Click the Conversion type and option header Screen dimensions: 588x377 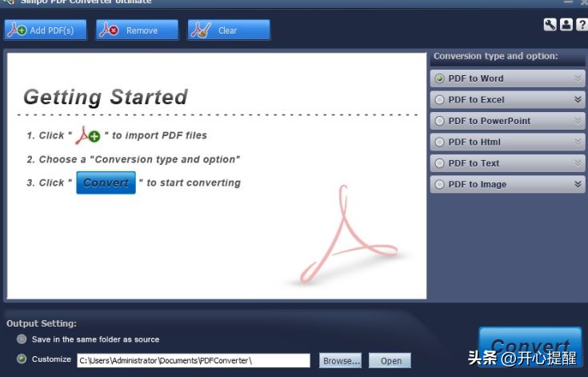[x=495, y=56]
